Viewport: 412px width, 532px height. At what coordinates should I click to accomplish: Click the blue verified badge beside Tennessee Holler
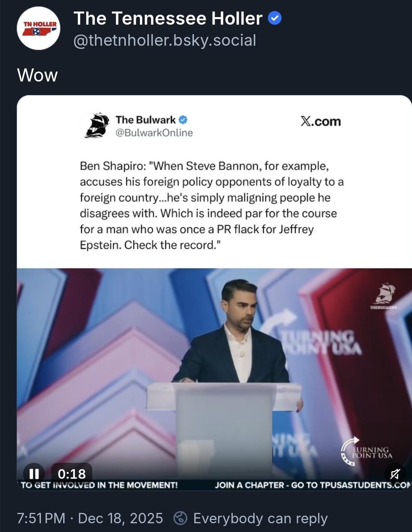pyautogui.click(x=275, y=18)
